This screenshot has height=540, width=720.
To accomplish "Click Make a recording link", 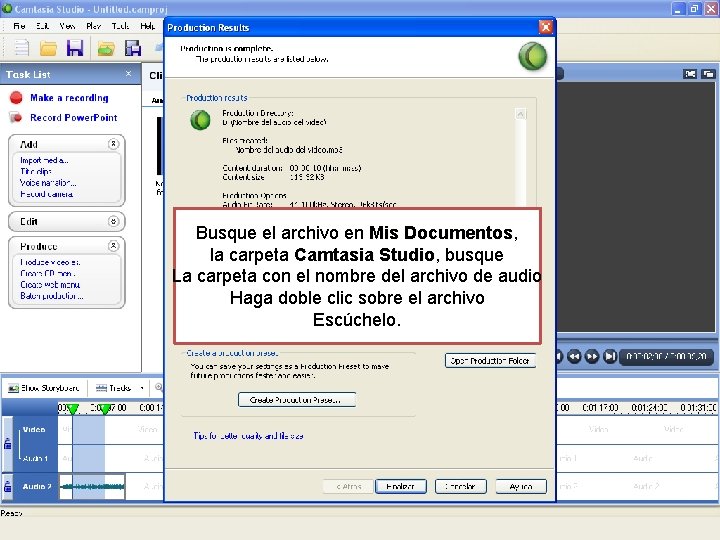I will tap(69, 98).
